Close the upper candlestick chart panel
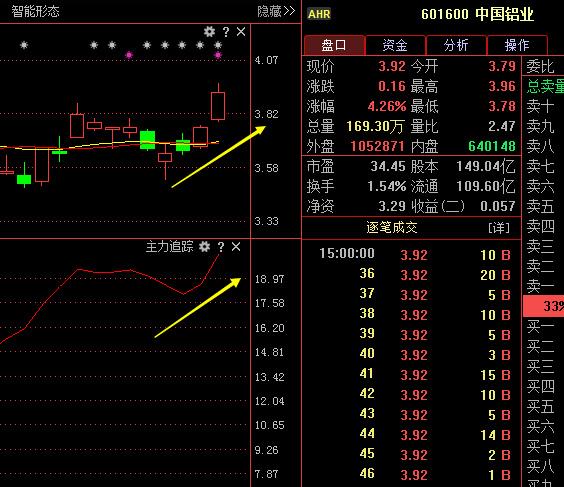This screenshot has width=564, height=487. (x=241, y=32)
